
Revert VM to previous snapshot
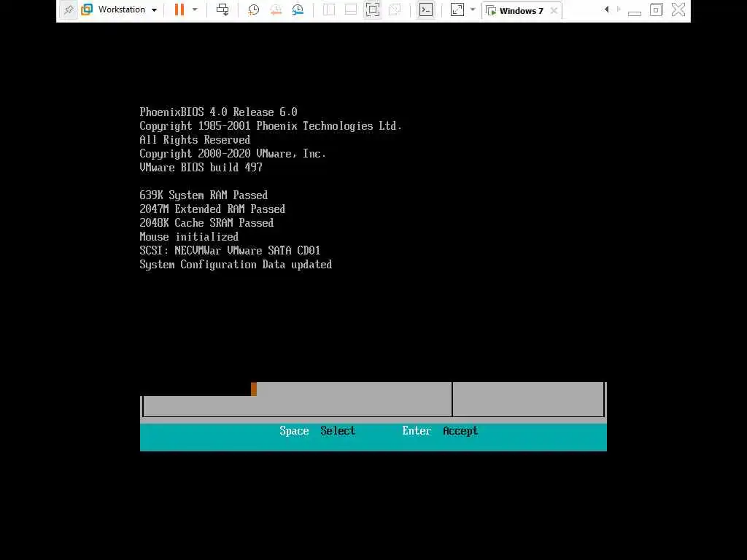click(275, 9)
